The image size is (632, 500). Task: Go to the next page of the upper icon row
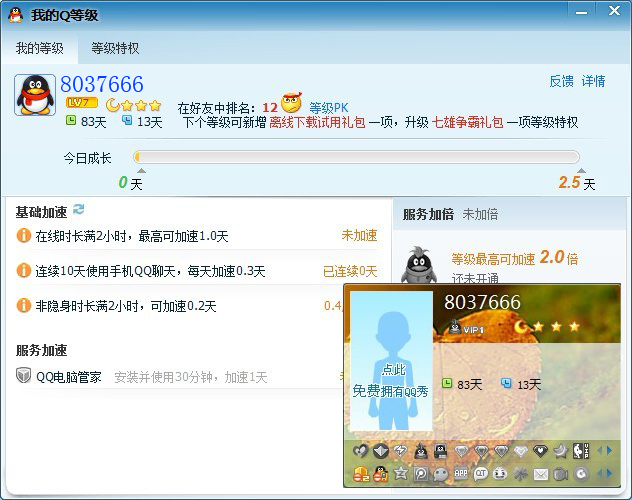click(609, 451)
